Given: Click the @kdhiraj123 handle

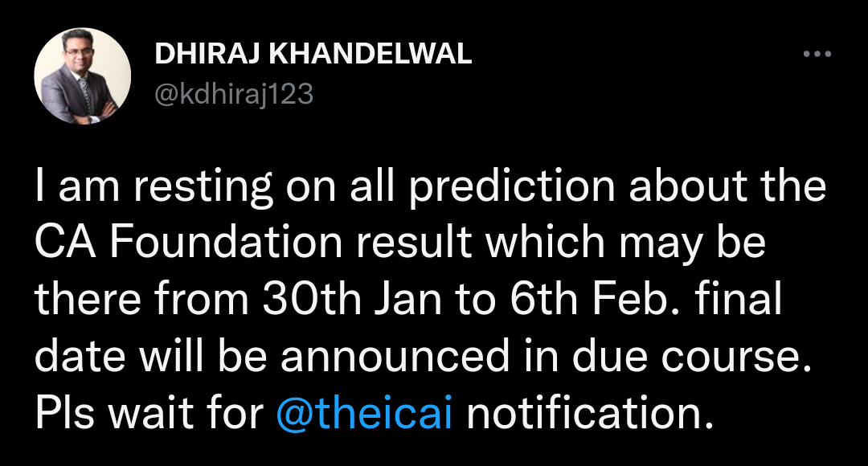Looking at the screenshot, I should point(233,96).
